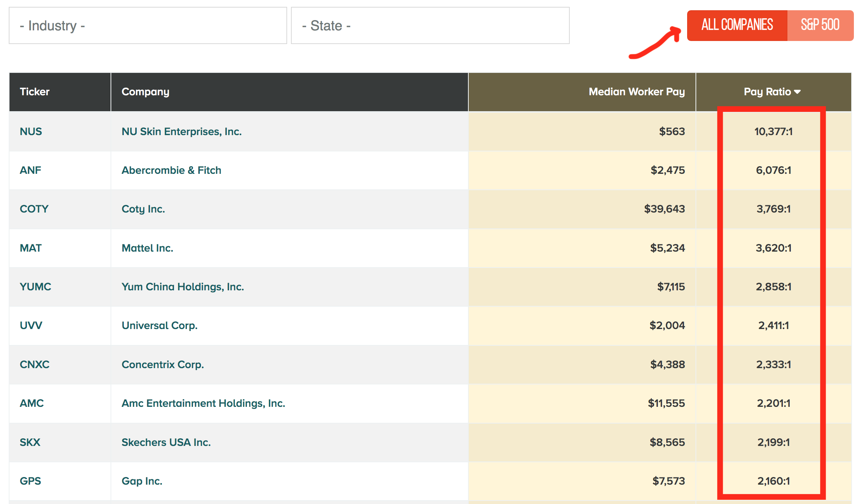Screen dimensions: 863x504
Task: Click the Company column header
Action: [x=289, y=92]
